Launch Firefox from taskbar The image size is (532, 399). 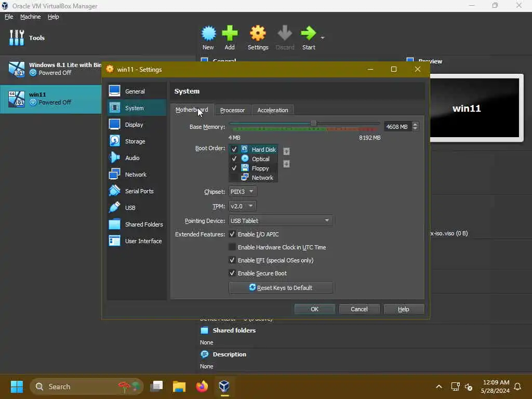tap(202, 387)
